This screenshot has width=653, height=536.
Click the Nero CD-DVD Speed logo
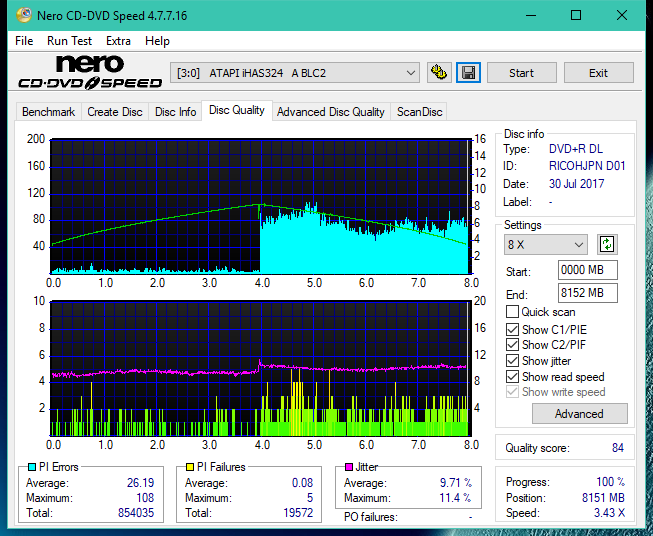(x=90, y=72)
